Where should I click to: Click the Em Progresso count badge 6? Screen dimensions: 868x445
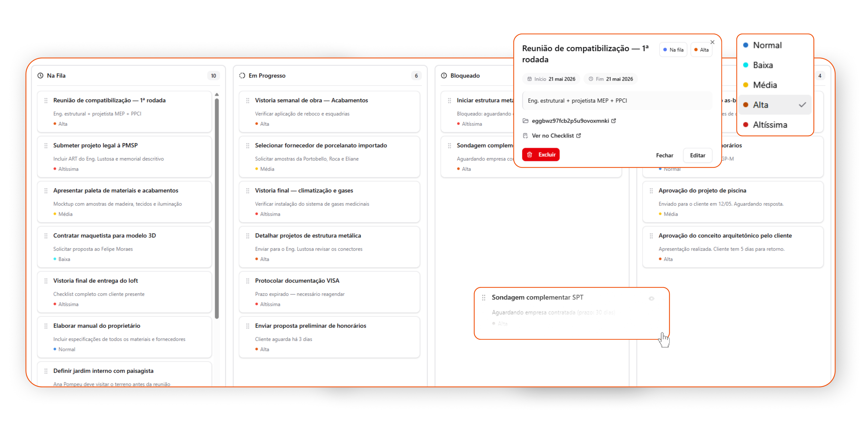coord(416,75)
